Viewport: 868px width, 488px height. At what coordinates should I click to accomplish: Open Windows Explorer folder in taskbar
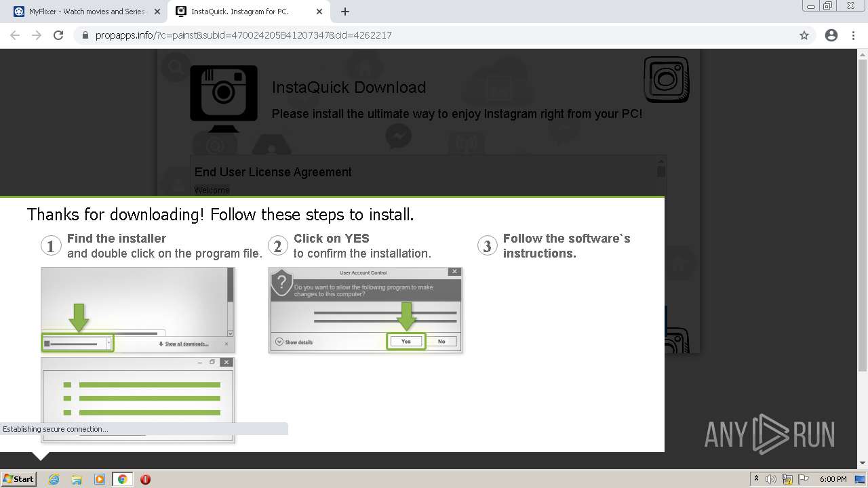(x=77, y=479)
